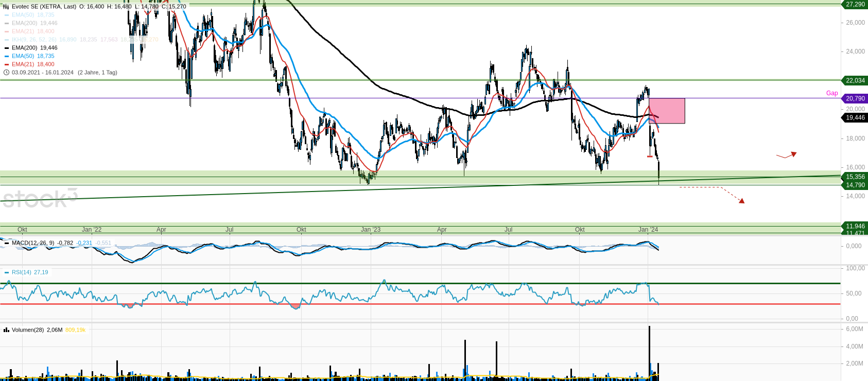This screenshot has height=381, width=868.
Task: Click the 26,000 price axis label
Action: (x=856, y=23)
